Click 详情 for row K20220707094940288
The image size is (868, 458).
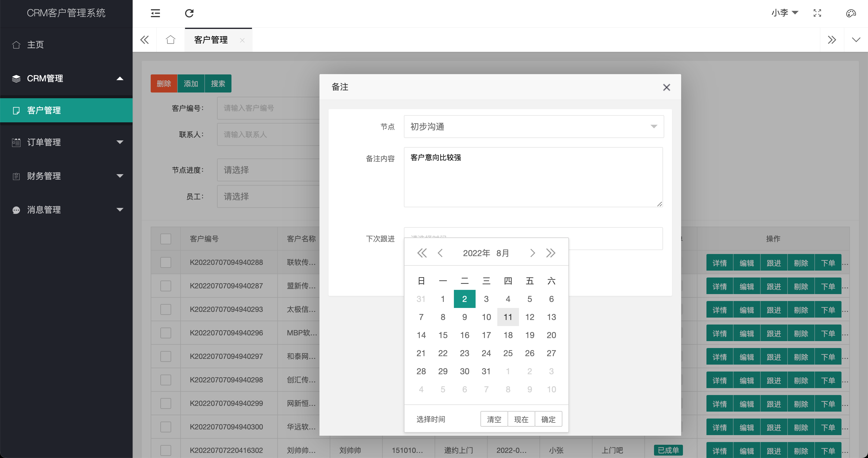[x=719, y=263]
